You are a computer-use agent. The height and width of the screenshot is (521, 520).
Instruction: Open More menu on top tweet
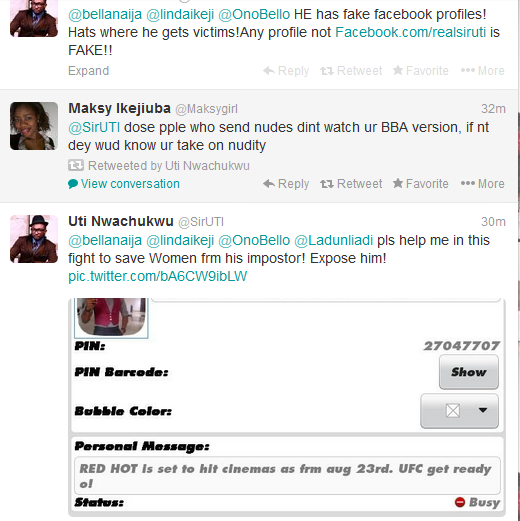(482, 71)
